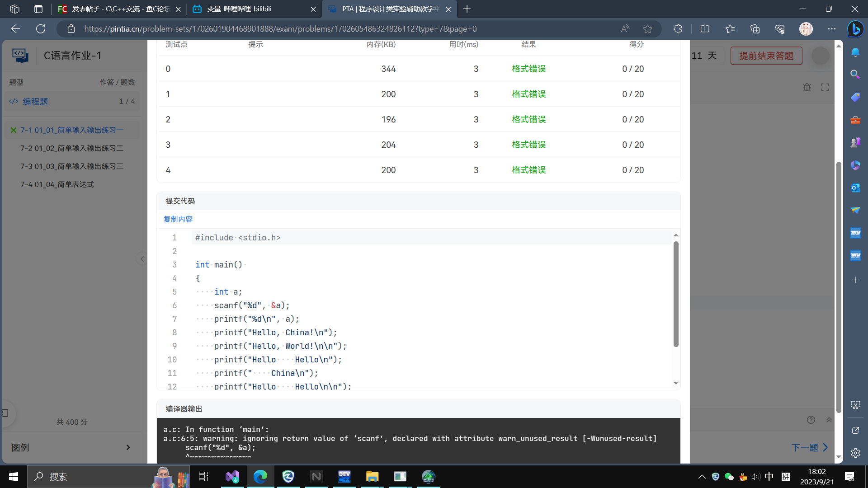The image size is (868, 488).
Task: Open the tab actions menu
Action: click(x=38, y=9)
